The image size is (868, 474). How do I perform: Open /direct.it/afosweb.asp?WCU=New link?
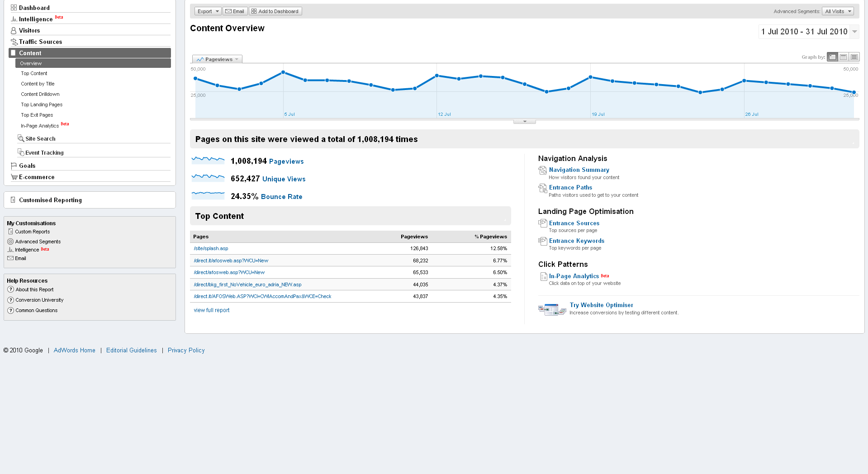(231, 261)
